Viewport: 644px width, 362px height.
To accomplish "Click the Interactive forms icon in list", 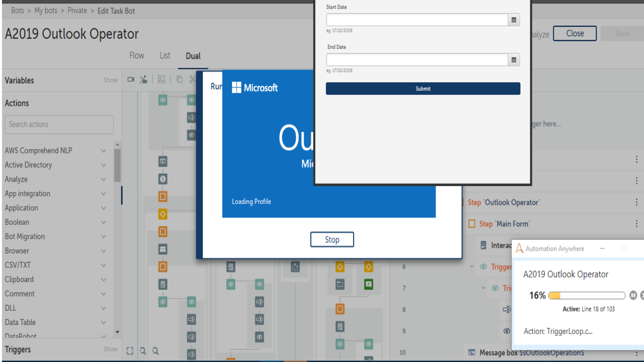I will click(x=483, y=245).
